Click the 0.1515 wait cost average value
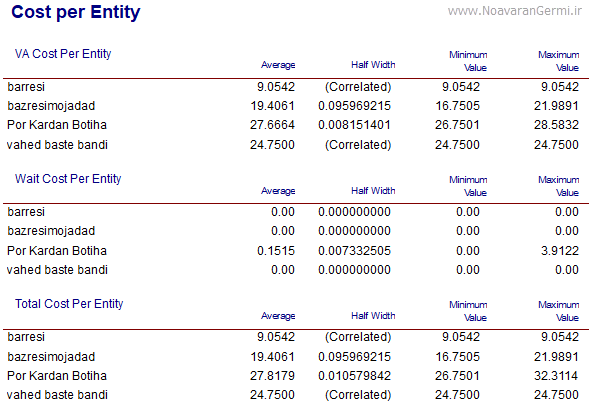The image size is (589, 408). [x=276, y=251]
